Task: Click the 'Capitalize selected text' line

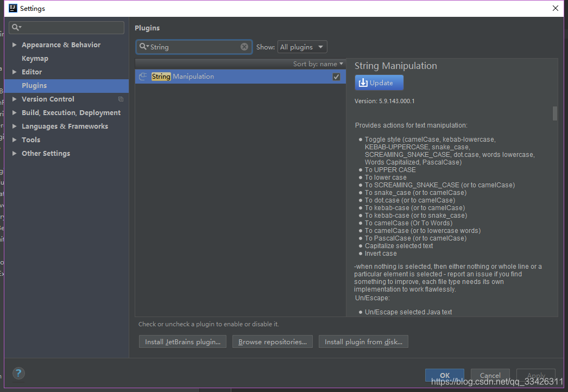Action: [399, 246]
